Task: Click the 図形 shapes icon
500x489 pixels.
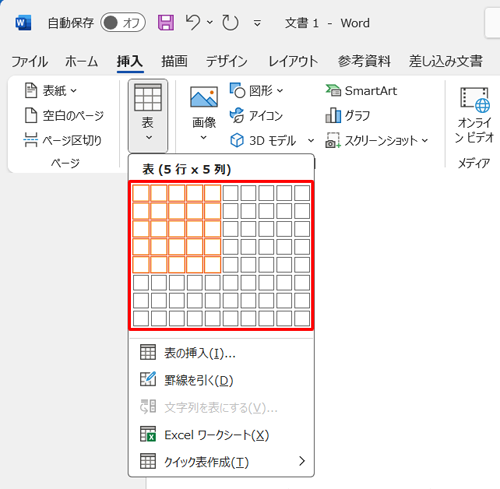Action: pyautogui.click(x=237, y=90)
